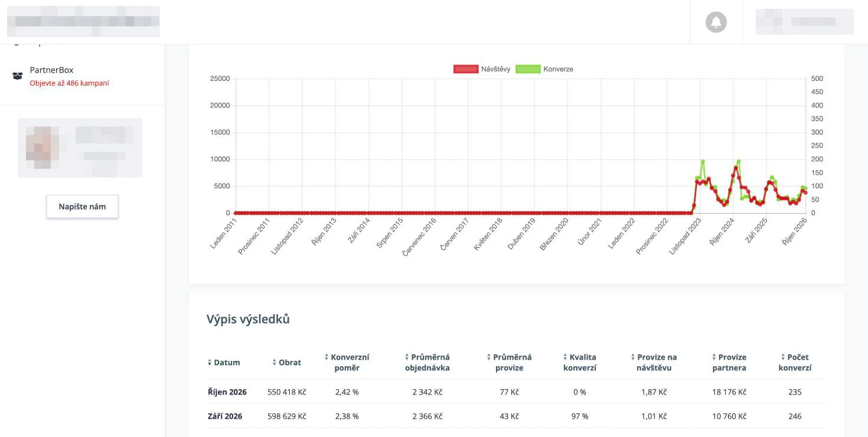Screen dimensions: 868x437
Task: Click the red 'Objevte až 486 kampaní' text
Action: [69, 83]
